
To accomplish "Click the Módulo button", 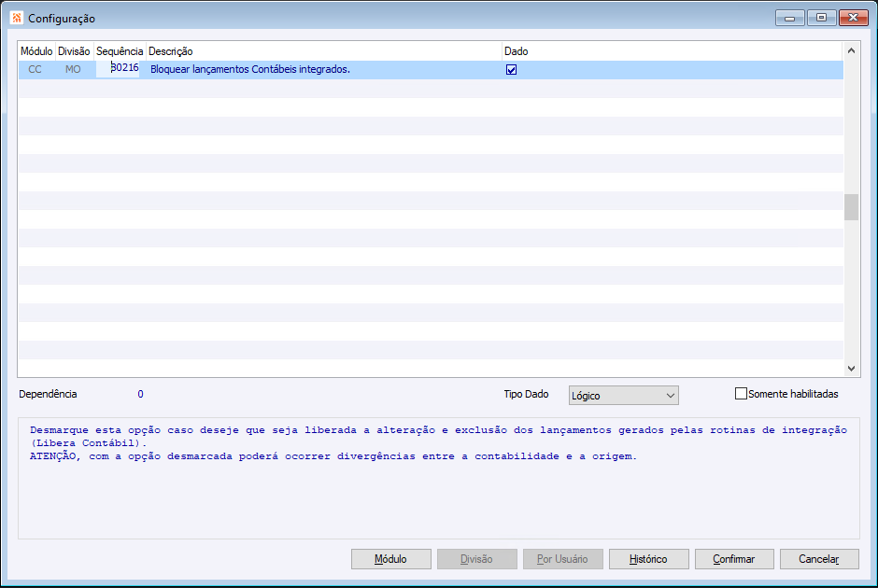I will coord(390,559).
